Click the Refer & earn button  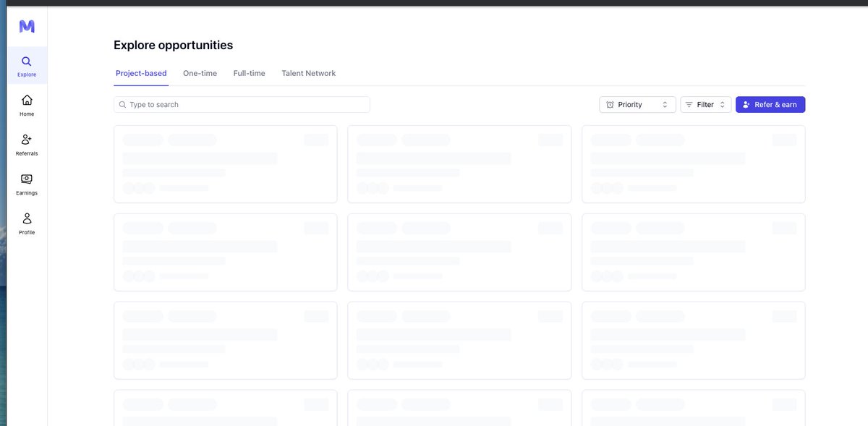click(770, 105)
